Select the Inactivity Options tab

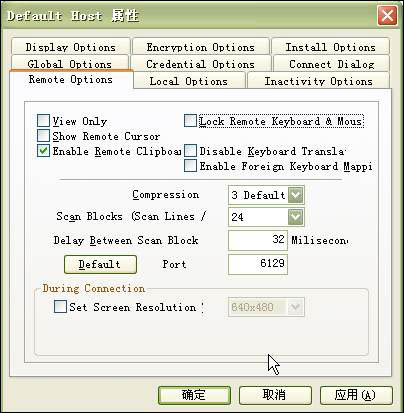tap(318, 81)
